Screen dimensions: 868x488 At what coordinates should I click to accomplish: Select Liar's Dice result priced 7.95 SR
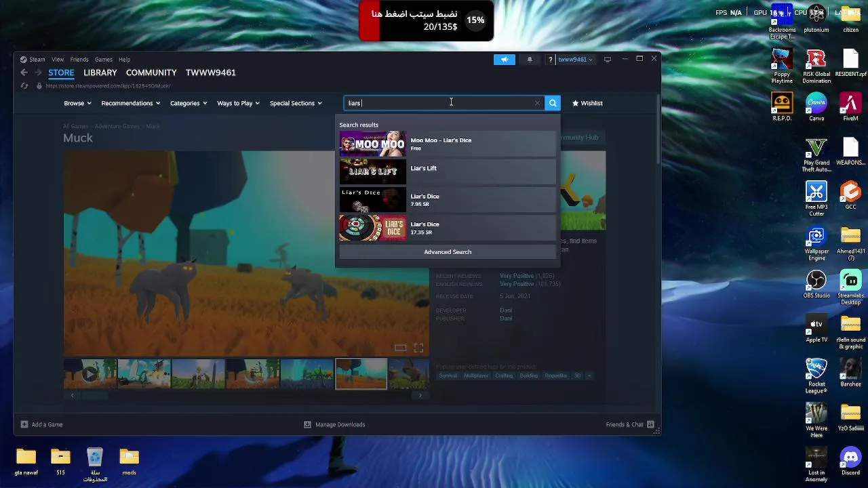click(x=448, y=200)
